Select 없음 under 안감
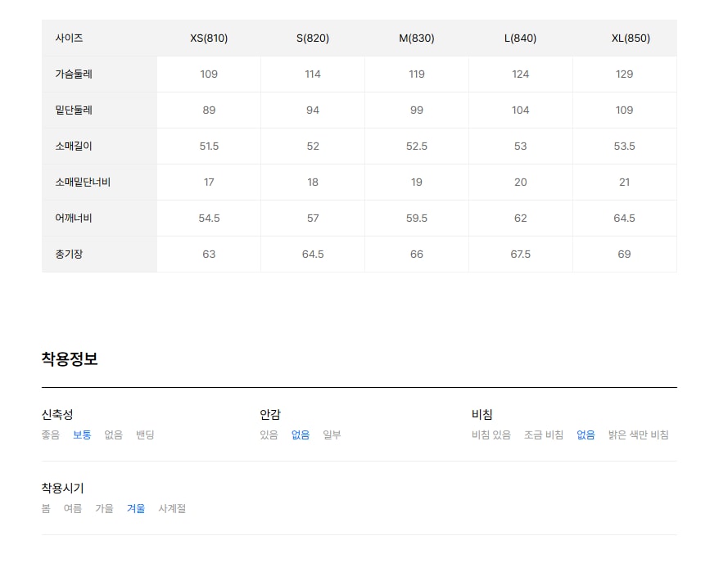Viewport: 728px width, 563px height. (x=301, y=435)
